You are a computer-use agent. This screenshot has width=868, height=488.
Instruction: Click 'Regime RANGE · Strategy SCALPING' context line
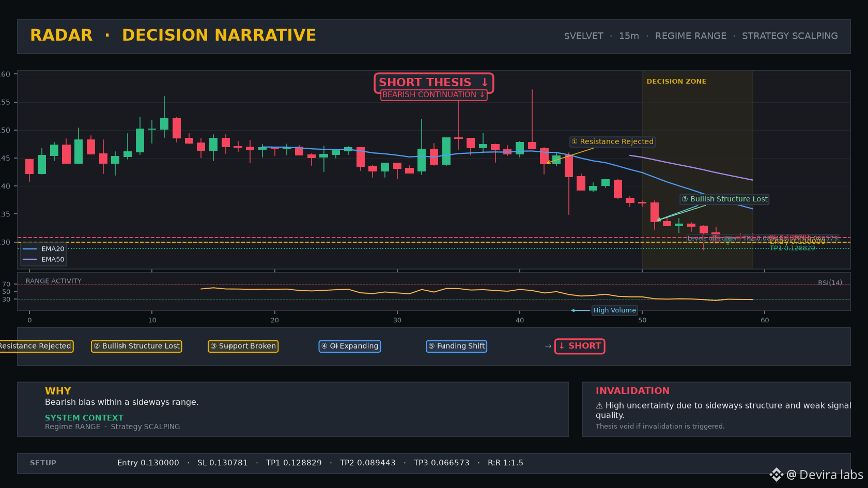pyautogui.click(x=113, y=427)
